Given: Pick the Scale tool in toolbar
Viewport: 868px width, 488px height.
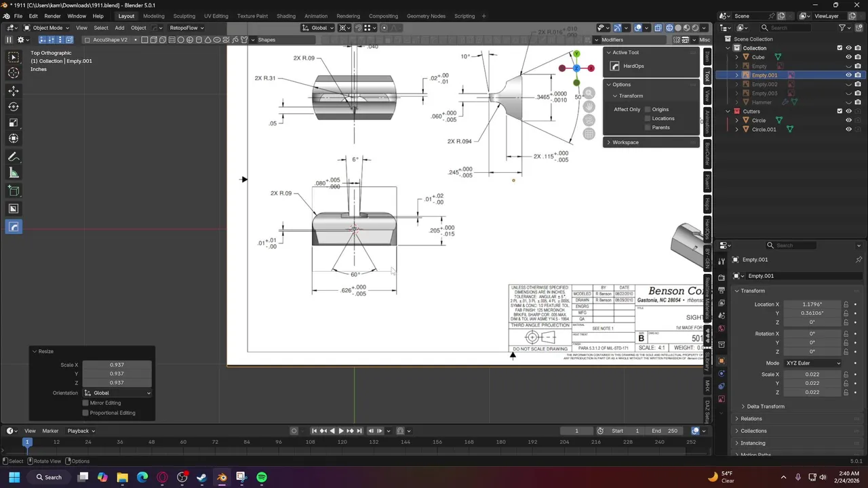Looking at the screenshot, I should point(14,123).
